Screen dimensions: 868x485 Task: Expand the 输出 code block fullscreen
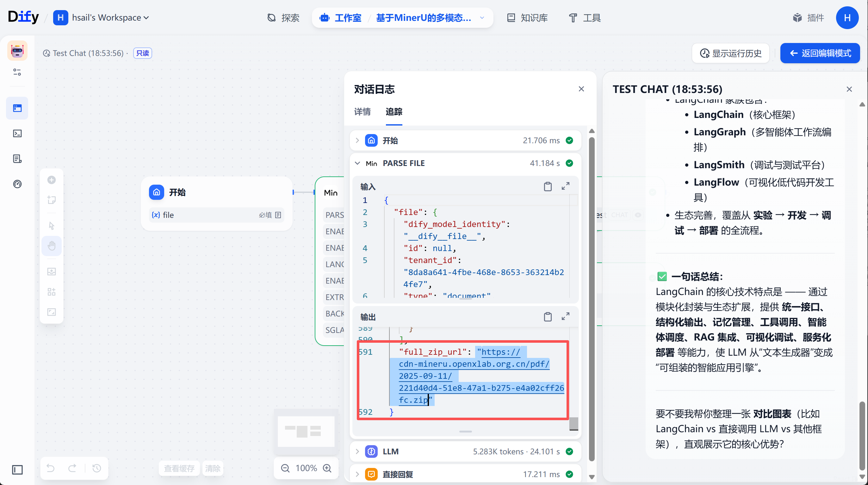566,316
